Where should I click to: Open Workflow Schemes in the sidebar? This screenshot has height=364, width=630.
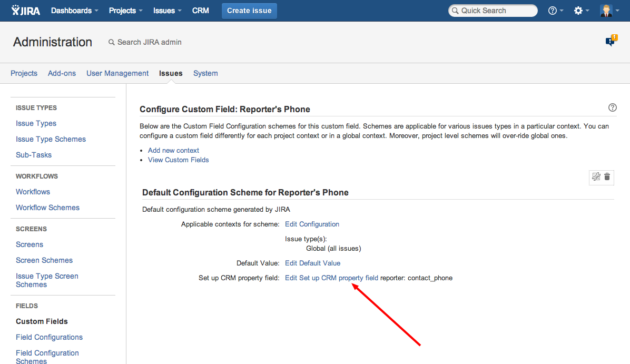pyautogui.click(x=47, y=208)
